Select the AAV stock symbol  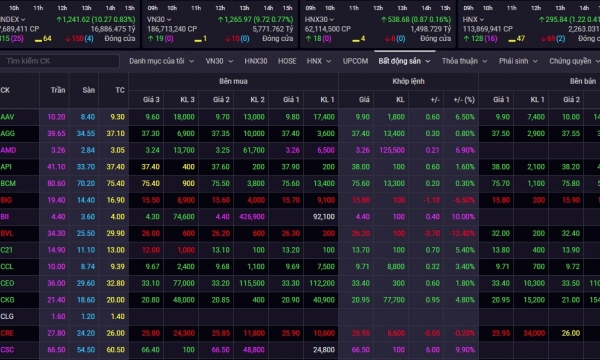(7, 117)
